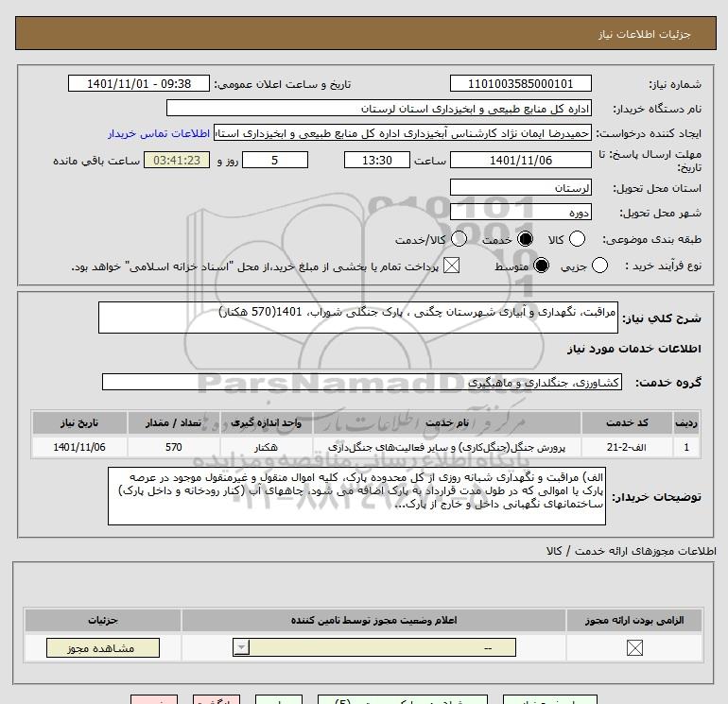Click the تاریخ نیاز column header
The image size is (728, 704).
79,422
